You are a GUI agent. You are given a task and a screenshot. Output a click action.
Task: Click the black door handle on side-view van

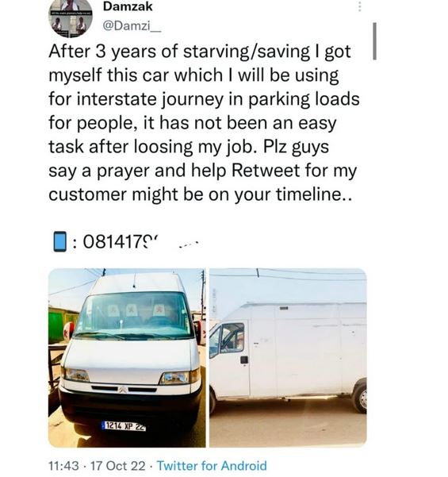244,360
